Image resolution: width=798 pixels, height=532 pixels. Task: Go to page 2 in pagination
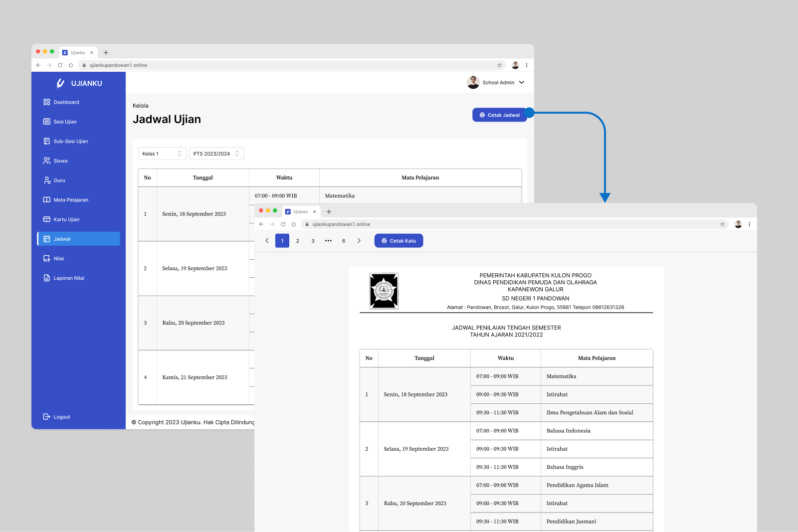click(x=298, y=241)
